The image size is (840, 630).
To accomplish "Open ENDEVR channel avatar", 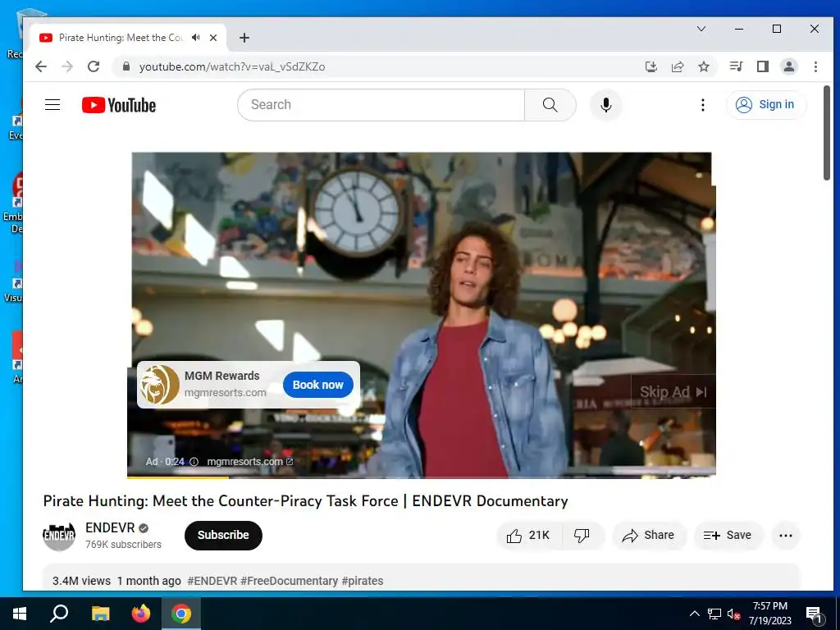I will coord(59,535).
